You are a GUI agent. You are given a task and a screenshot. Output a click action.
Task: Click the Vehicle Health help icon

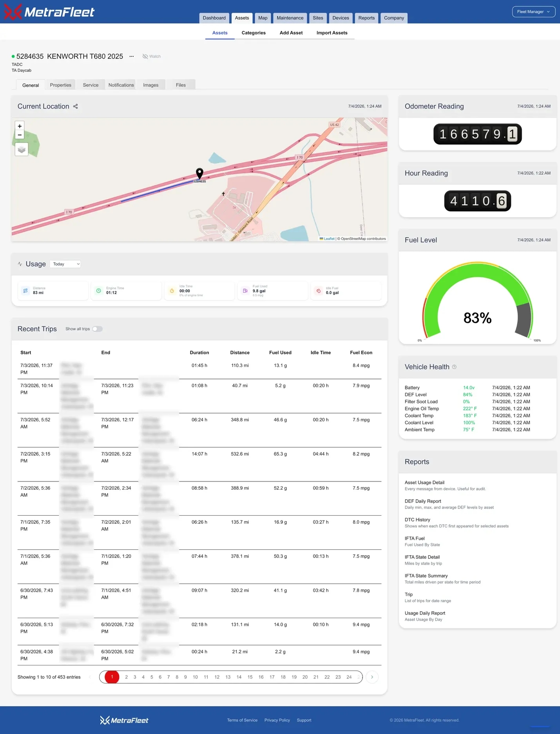[x=454, y=367]
